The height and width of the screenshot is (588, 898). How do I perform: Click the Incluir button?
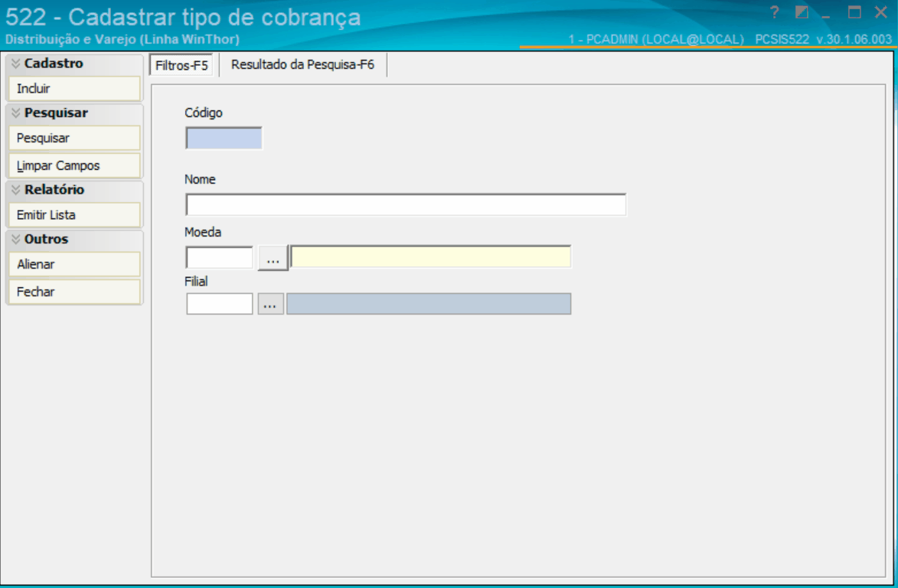(x=74, y=88)
